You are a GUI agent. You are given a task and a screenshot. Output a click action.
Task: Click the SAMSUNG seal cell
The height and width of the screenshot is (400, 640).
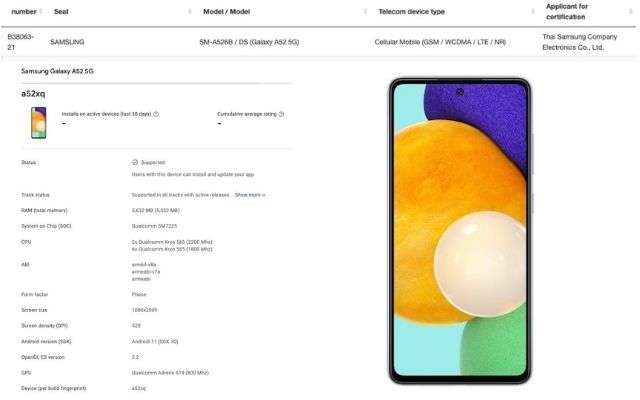[67, 42]
